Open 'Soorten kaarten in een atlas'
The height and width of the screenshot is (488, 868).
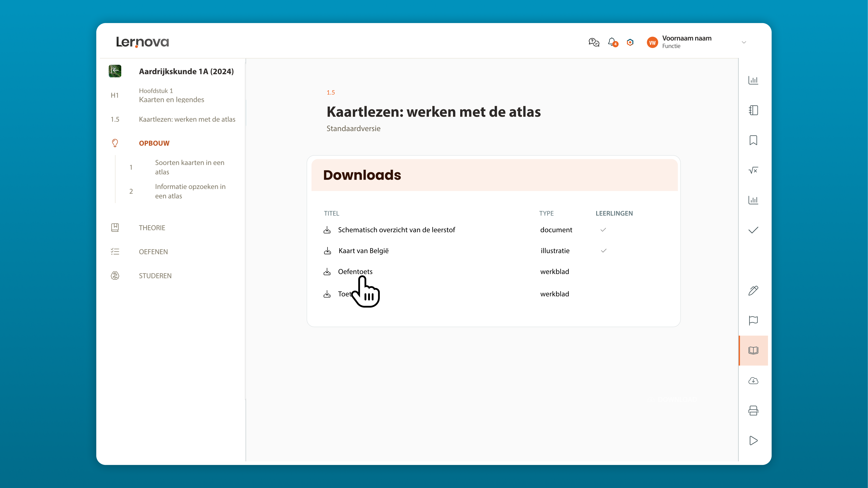point(189,167)
